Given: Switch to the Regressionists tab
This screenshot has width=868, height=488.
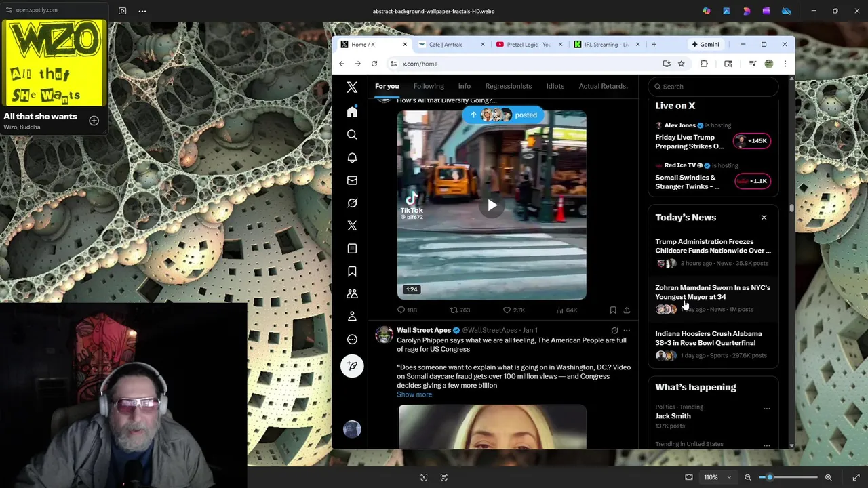Looking at the screenshot, I should click(x=508, y=86).
